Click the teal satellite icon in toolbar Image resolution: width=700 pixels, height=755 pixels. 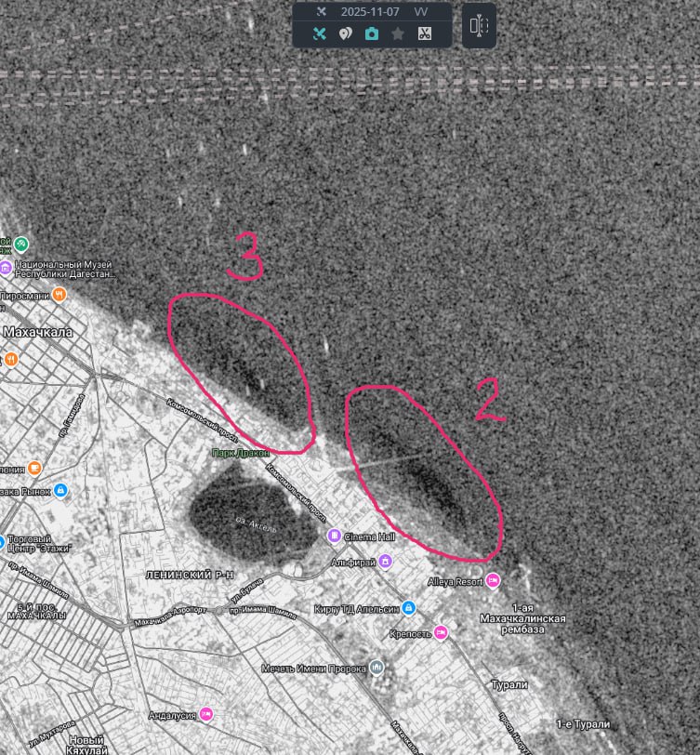(x=320, y=33)
